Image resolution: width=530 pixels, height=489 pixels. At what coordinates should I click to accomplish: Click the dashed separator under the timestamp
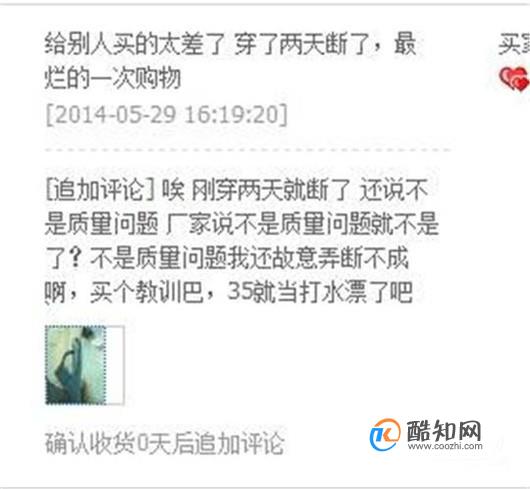[x=248, y=150]
